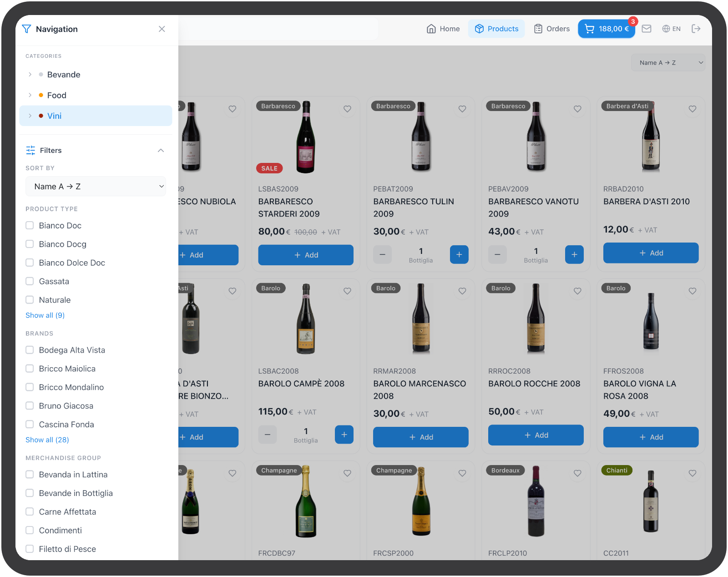Favorite Barbaresco Starderi 2009 with heart icon
This screenshot has width=728, height=577.
[347, 109]
